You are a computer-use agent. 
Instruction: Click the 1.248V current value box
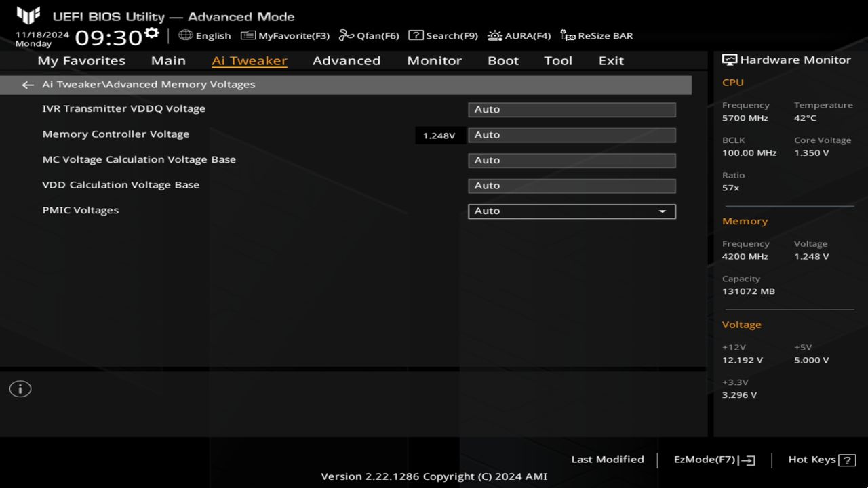tap(439, 136)
